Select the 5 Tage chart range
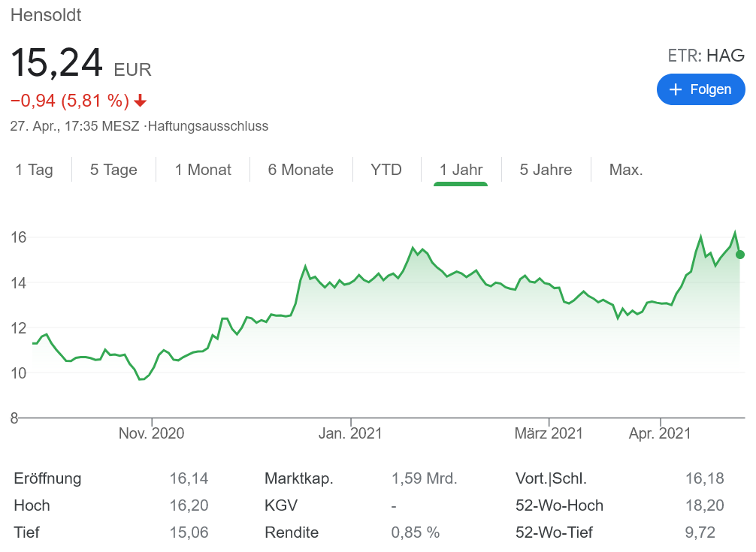This screenshot has width=756, height=552. (113, 170)
